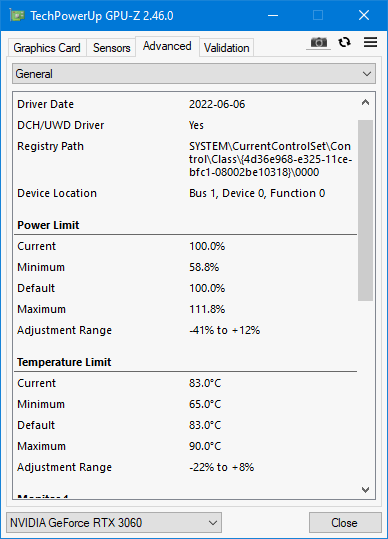This screenshot has width=388, height=539.
Task: Click the GPU-Z app icon in title bar
Action: pyautogui.click(x=16, y=15)
